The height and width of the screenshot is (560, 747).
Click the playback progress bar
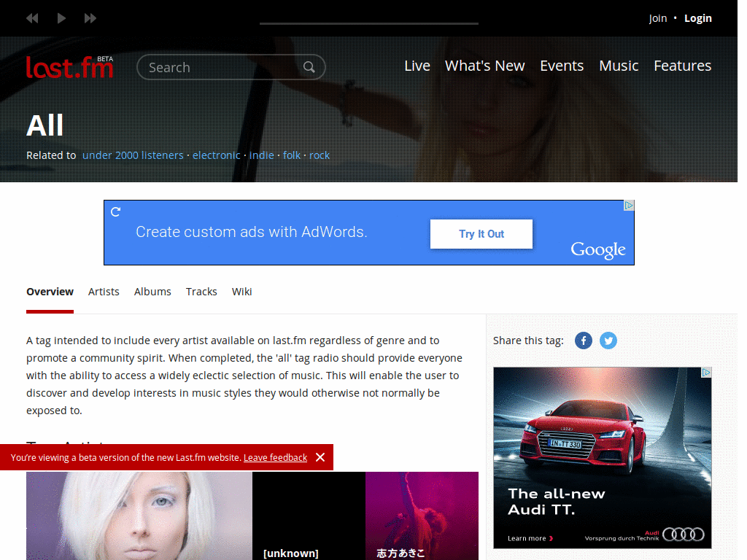(x=368, y=23)
